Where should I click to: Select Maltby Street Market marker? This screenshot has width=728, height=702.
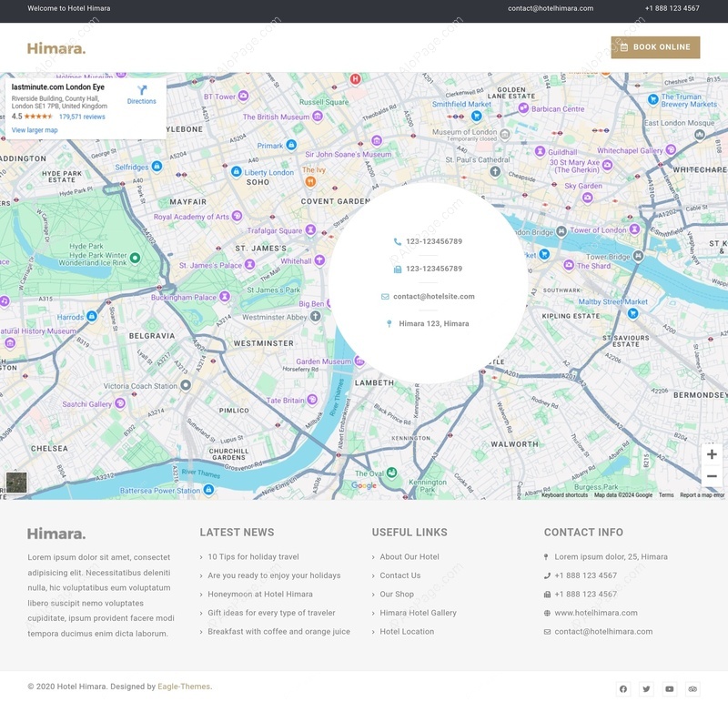point(632,313)
